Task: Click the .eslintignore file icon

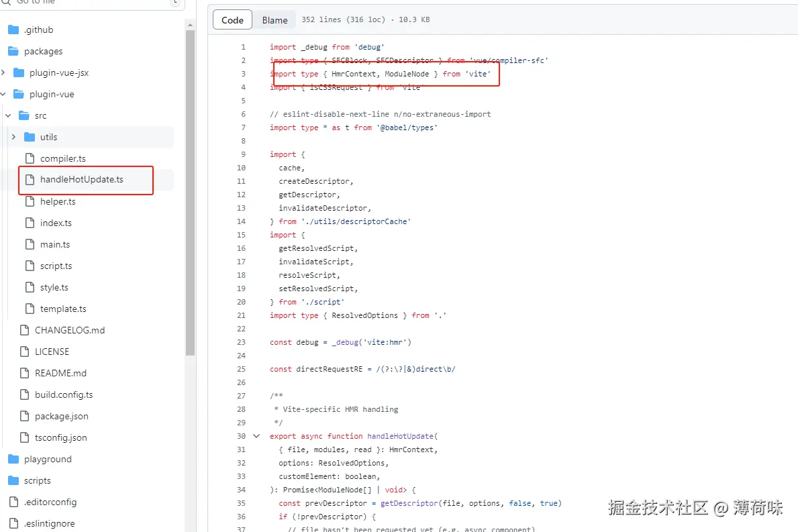Action: tap(14, 523)
